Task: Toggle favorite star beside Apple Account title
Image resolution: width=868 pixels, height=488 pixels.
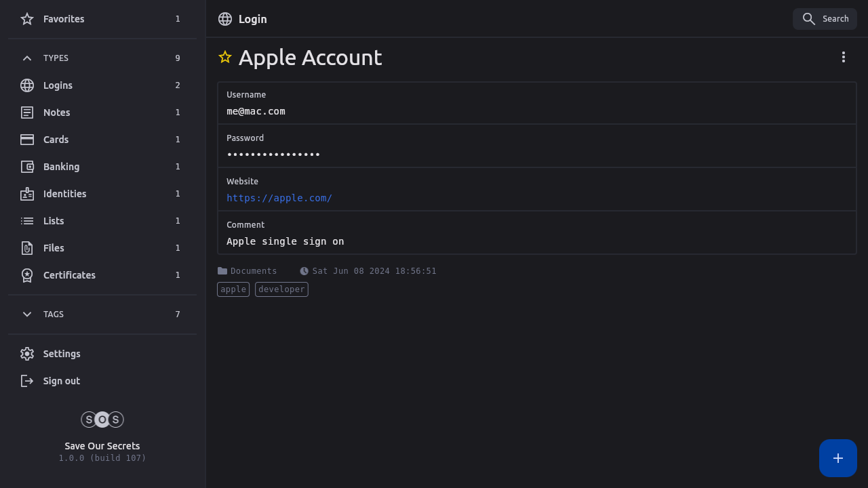Action: (x=225, y=58)
